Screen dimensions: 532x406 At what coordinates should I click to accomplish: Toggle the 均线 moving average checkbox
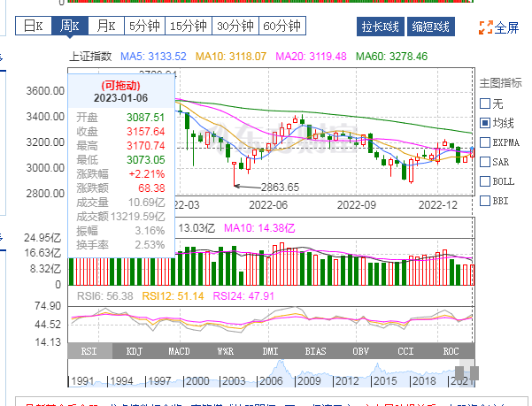click(x=485, y=123)
